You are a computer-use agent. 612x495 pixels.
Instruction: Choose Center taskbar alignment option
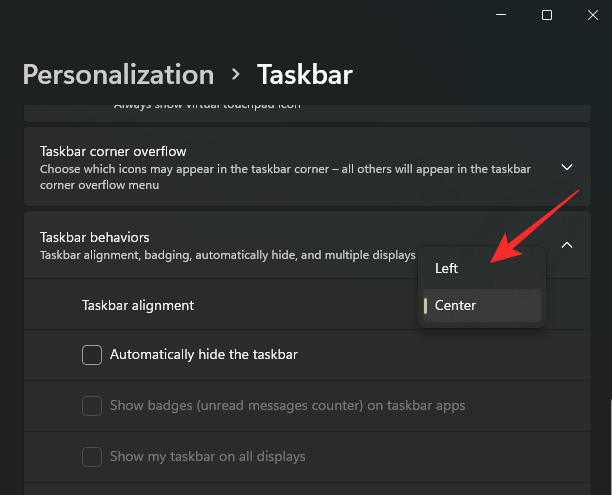coord(482,306)
